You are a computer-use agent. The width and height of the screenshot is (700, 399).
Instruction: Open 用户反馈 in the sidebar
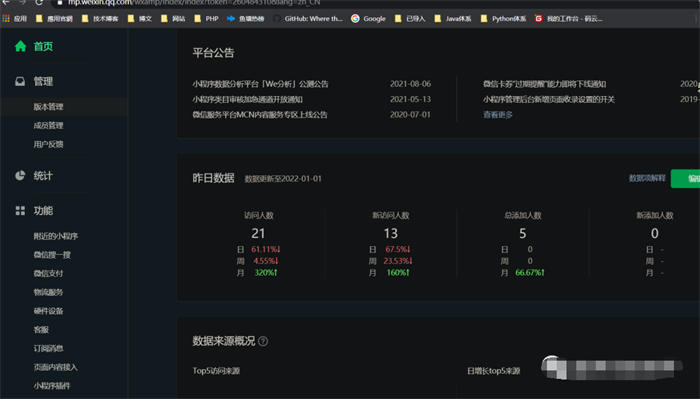pos(48,144)
